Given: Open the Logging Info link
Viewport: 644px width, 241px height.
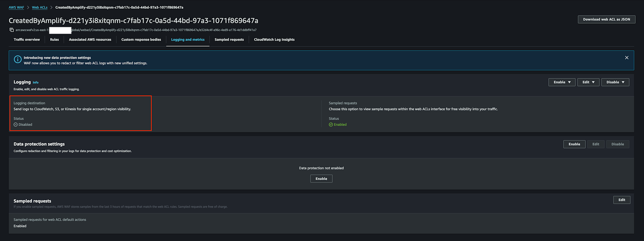Looking at the screenshot, I should (35, 83).
